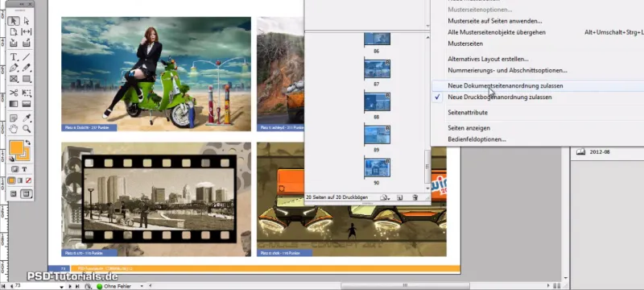The height and width of the screenshot is (290, 644).
Task: Go to first page button
Action: [3, 286]
